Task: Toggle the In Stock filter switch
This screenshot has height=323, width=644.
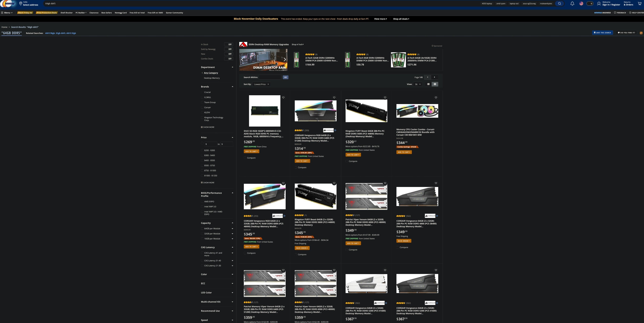Action: [x=228, y=44]
